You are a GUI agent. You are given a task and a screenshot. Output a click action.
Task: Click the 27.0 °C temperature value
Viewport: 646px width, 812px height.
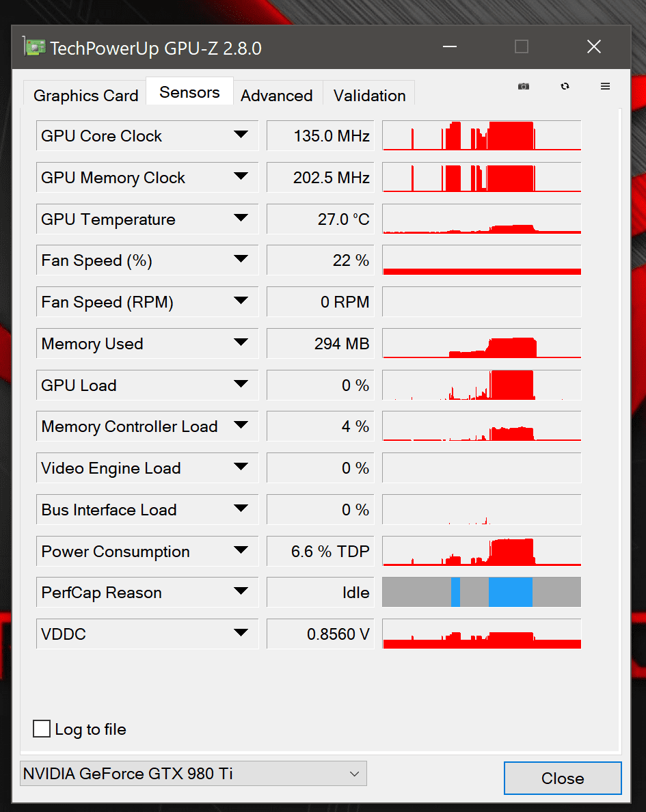(x=320, y=219)
